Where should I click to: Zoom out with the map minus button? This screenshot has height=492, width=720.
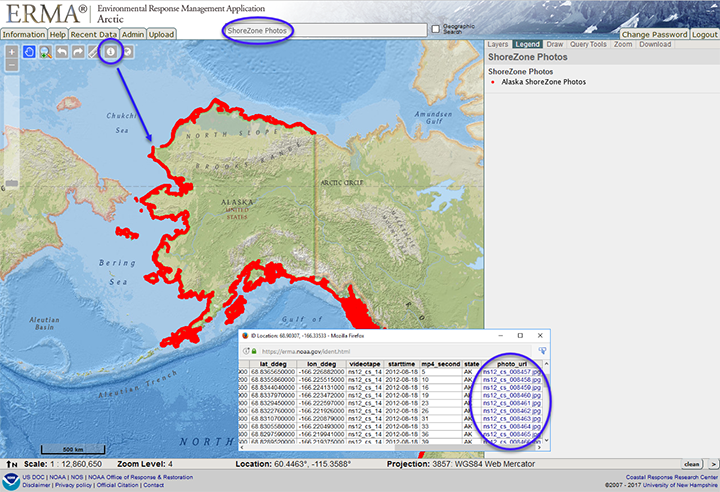pyautogui.click(x=12, y=65)
